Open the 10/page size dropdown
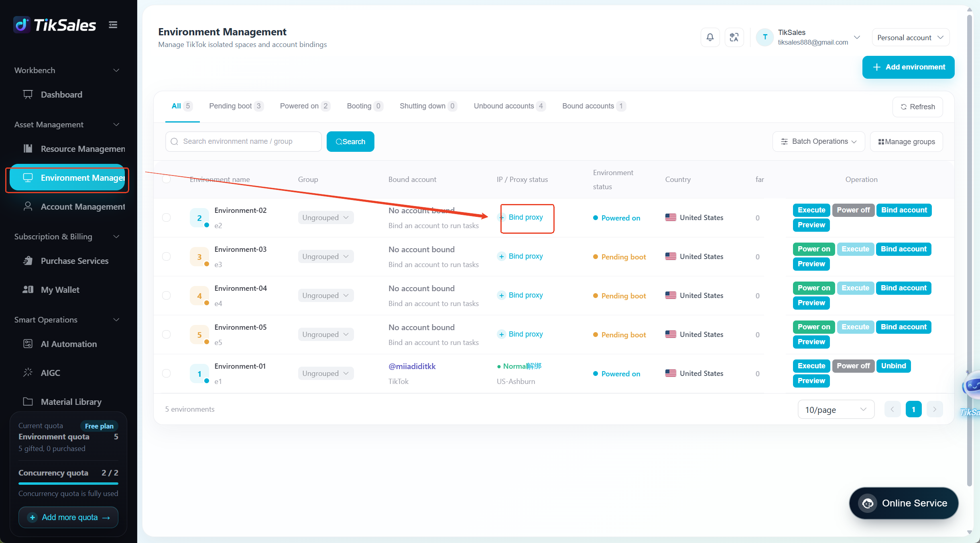The width and height of the screenshot is (980, 543). (x=836, y=409)
